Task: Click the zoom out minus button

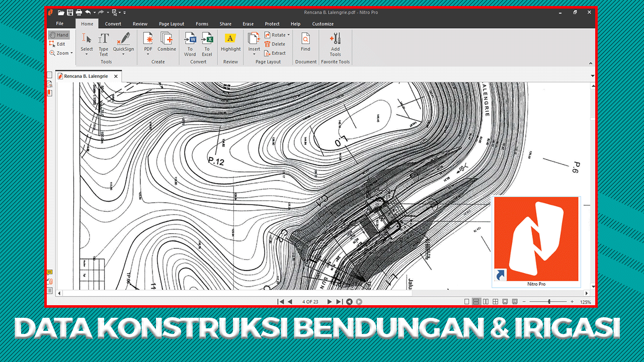Action: click(x=524, y=302)
